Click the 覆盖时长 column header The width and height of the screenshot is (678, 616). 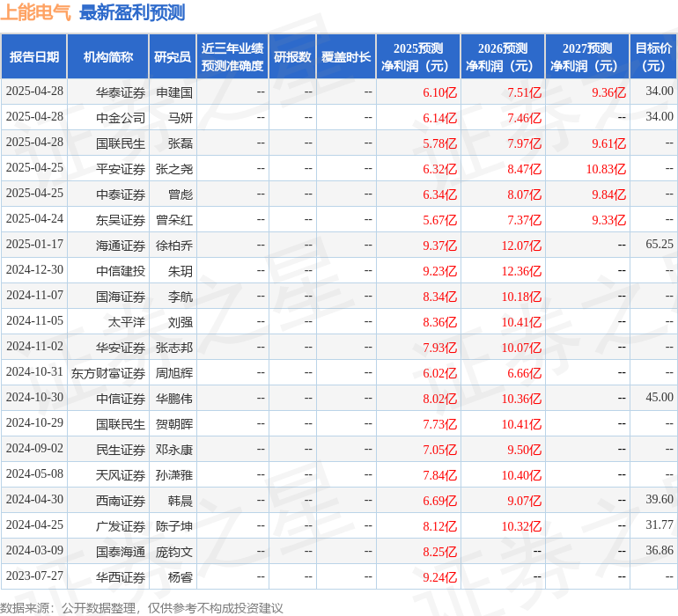pyautogui.click(x=346, y=57)
